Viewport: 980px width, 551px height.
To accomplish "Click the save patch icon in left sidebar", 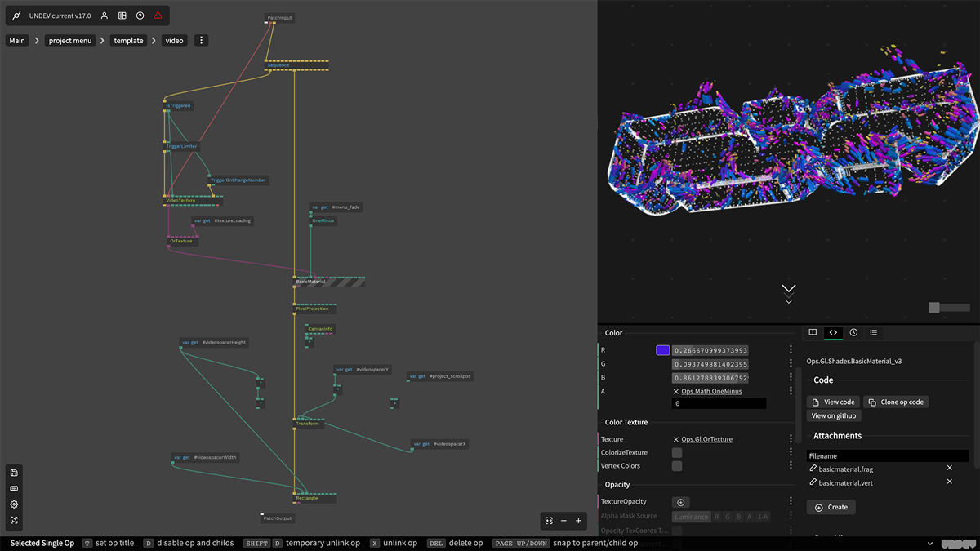I will tap(14, 473).
